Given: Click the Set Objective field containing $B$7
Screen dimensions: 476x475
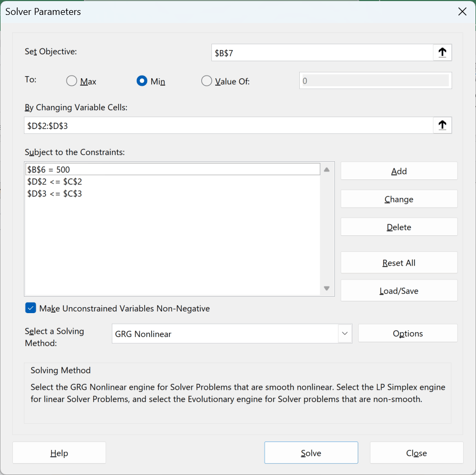Looking at the screenshot, I should (322, 53).
